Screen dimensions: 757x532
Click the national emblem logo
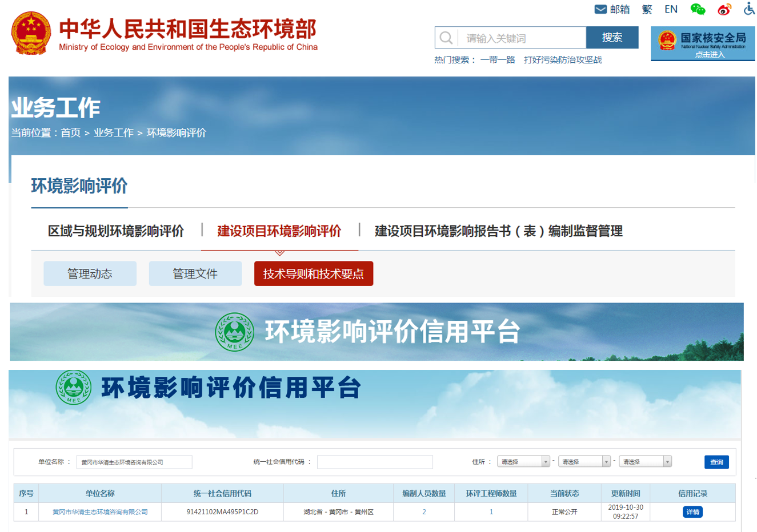point(31,33)
